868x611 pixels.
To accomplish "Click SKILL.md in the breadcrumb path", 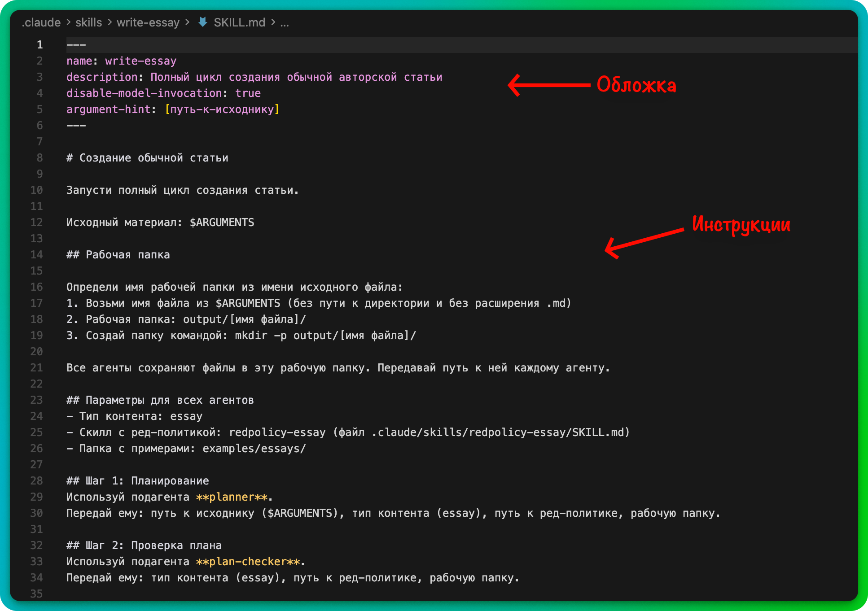I will tap(239, 22).
